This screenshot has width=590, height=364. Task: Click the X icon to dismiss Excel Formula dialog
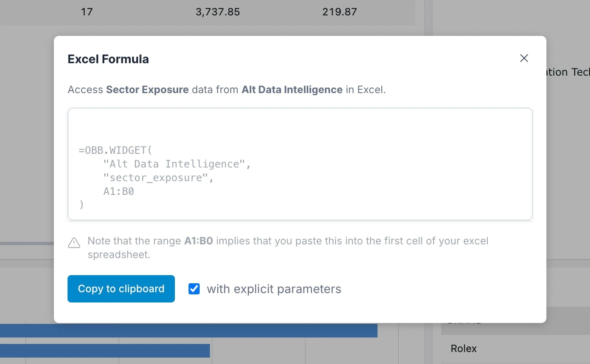click(524, 58)
